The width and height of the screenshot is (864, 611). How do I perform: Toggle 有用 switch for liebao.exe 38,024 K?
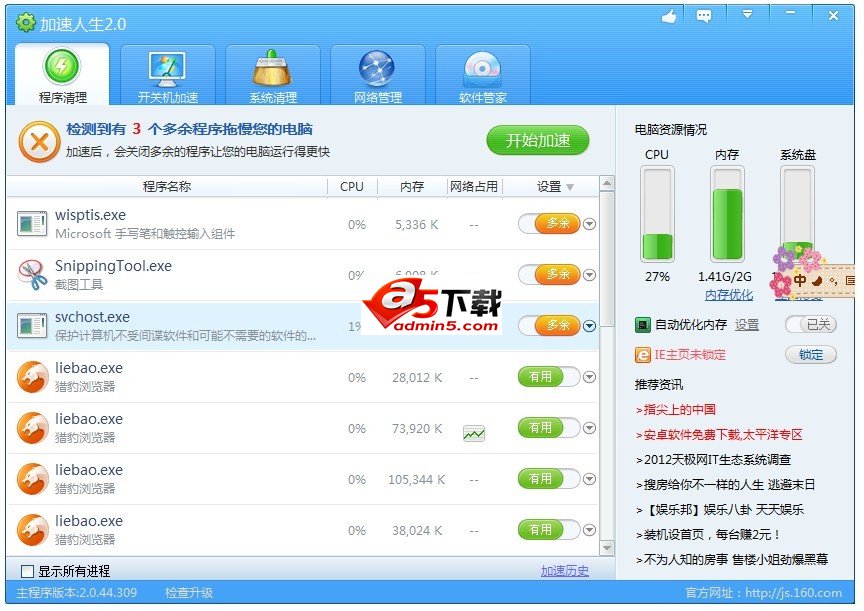(549, 530)
